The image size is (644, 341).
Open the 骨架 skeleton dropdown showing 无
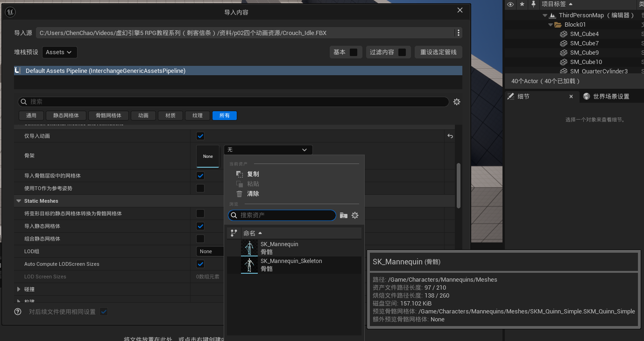(268, 149)
